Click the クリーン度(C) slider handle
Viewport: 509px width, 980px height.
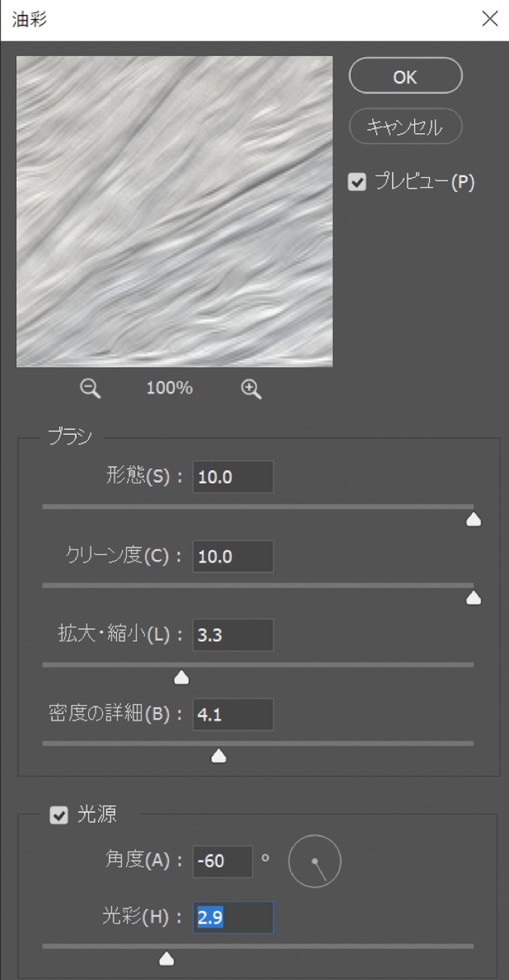tap(473, 598)
